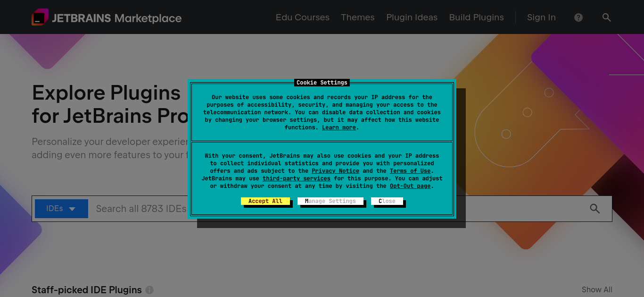Open the Terms of Use link
This screenshot has width=644, height=297.
click(x=410, y=171)
